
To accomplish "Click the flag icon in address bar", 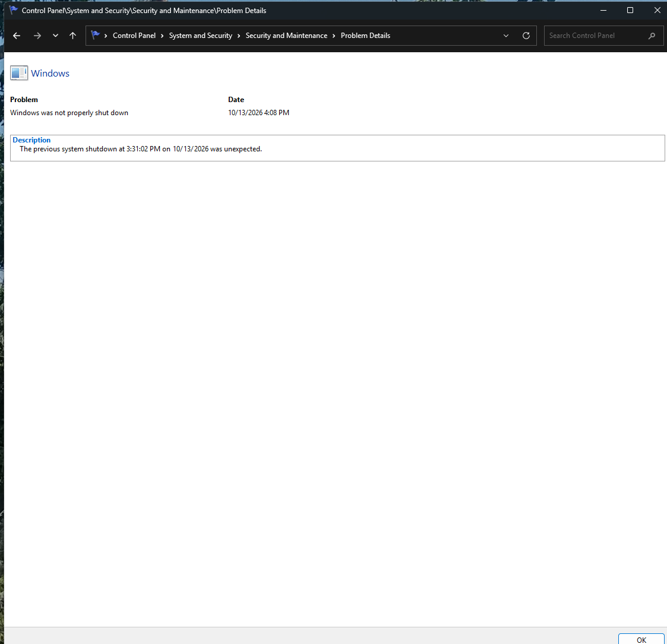I will [95, 35].
